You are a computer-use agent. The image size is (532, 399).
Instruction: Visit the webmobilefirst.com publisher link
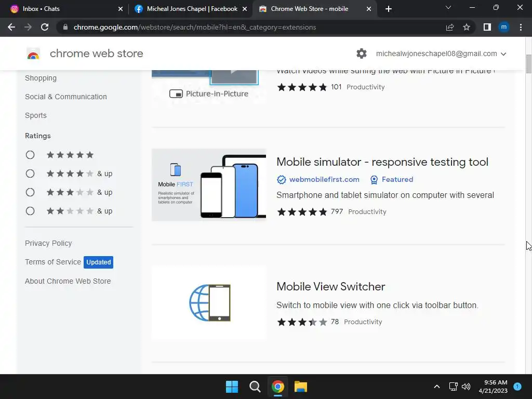coord(324,179)
